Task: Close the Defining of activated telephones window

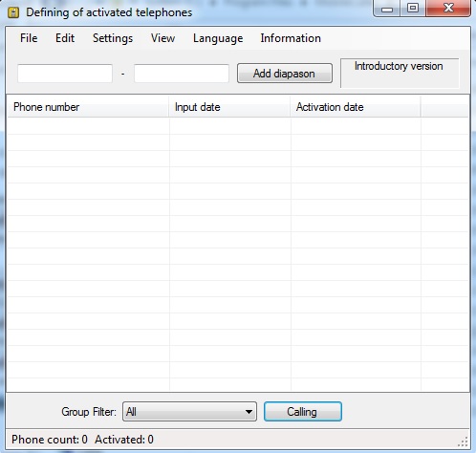Action: click(448, 9)
